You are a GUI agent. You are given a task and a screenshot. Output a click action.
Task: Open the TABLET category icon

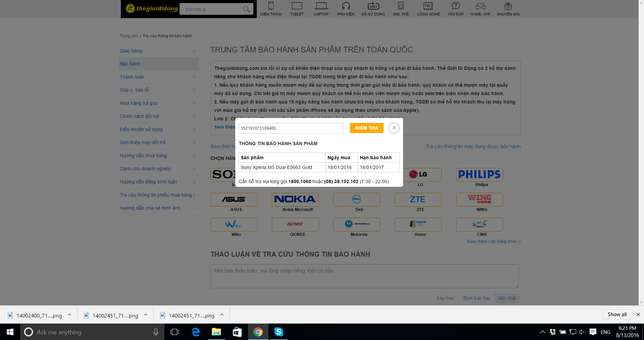297,9
